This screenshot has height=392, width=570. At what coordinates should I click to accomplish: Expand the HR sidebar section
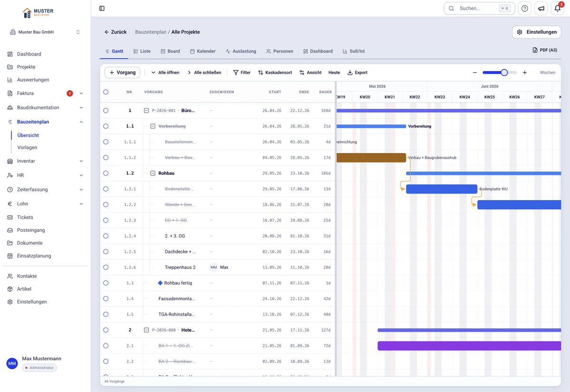(x=81, y=175)
